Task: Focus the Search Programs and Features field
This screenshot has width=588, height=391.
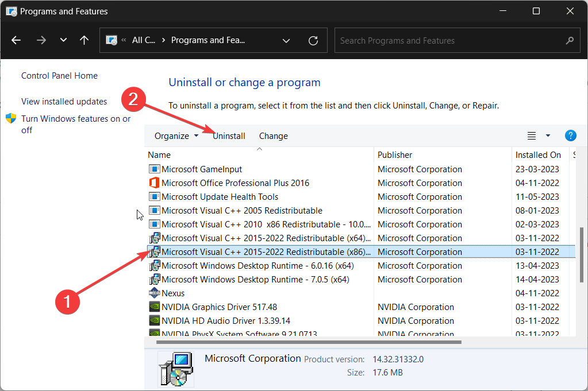Action: pos(448,41)
